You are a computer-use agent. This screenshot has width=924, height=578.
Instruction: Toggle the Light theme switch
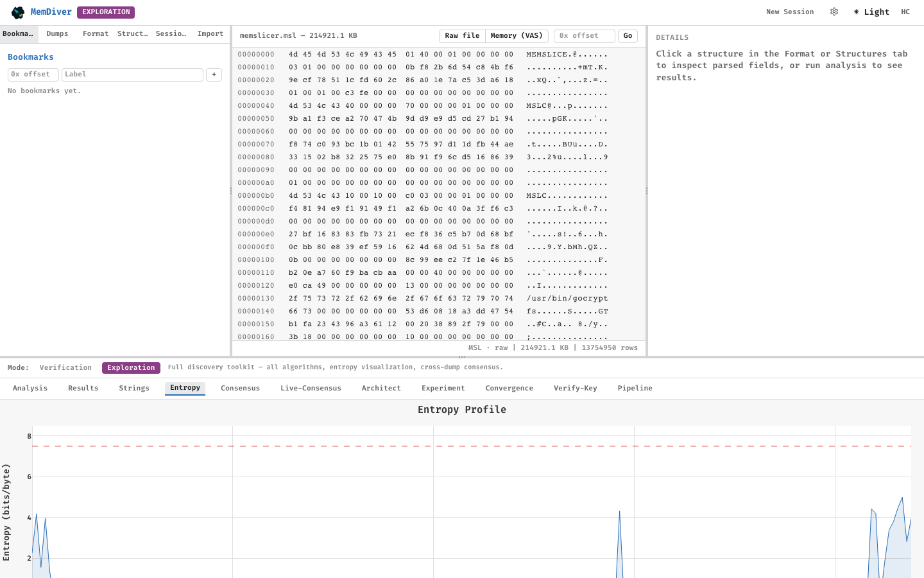click(x=871, y=12)
